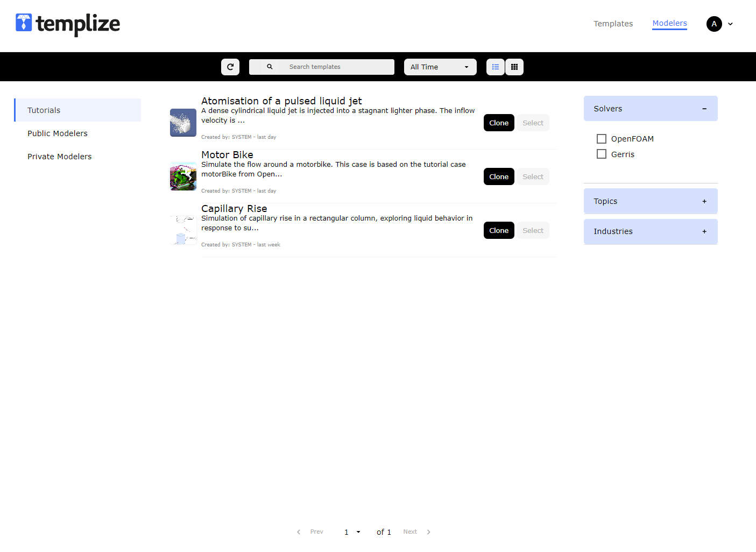This screenshot has height=552, width=756.
Task: Click 'Created by: SYSTEM - last week' text
Action: click(x=241, y=244)
